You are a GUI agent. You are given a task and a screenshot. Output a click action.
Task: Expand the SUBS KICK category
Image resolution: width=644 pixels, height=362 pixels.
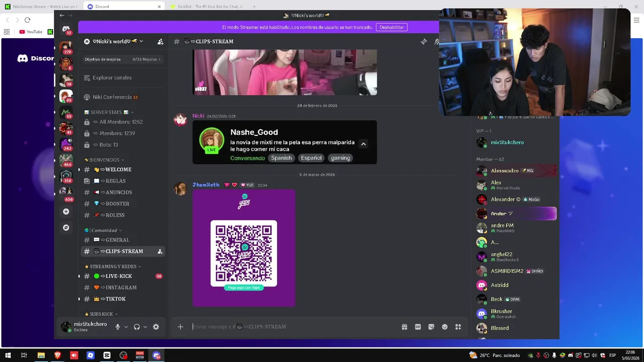pos(101,314)
